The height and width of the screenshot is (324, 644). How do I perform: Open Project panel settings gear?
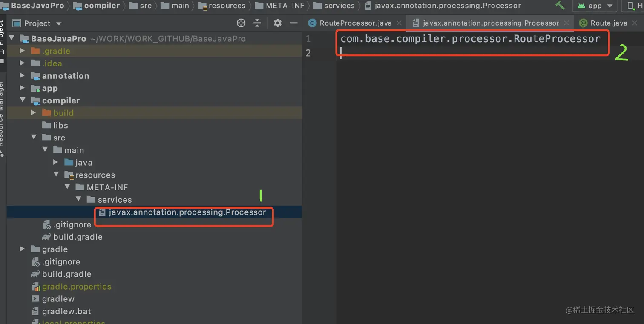pyautogui.click(x=278, y=23)
